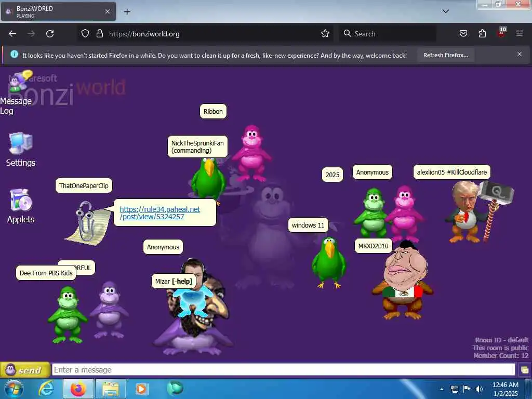Screen dimensions: 532x399
Task: Click the pink Bonzi under Anonymous label
Action: pyautogui.click(x=405, y=214)
